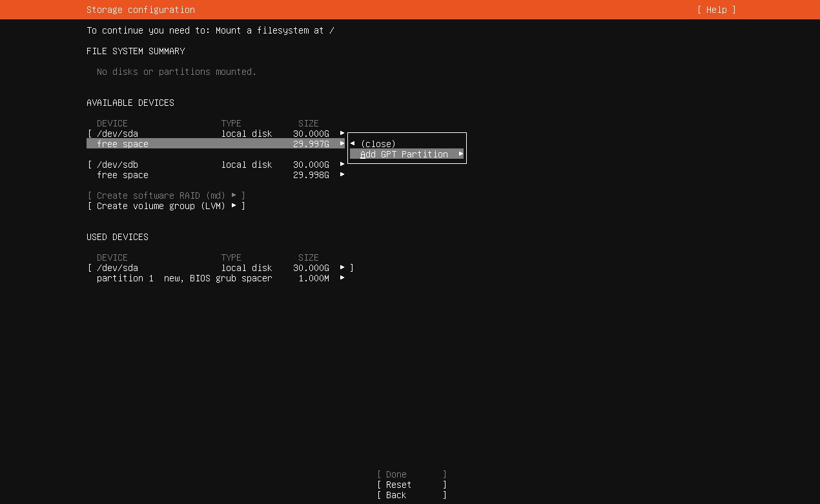Select /dev/sdb in available devices
The height and width of the screenshot is (504, 820).
[118, 165]
